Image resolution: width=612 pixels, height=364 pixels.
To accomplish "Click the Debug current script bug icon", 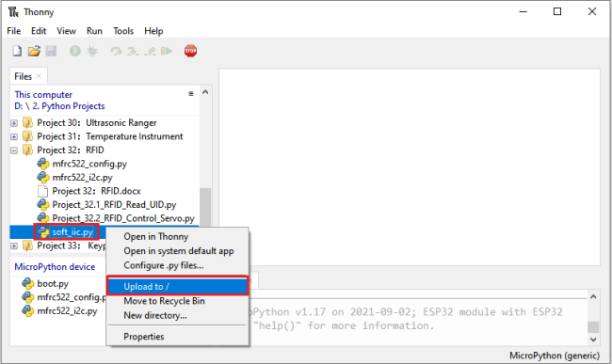I will click(92, 51).
